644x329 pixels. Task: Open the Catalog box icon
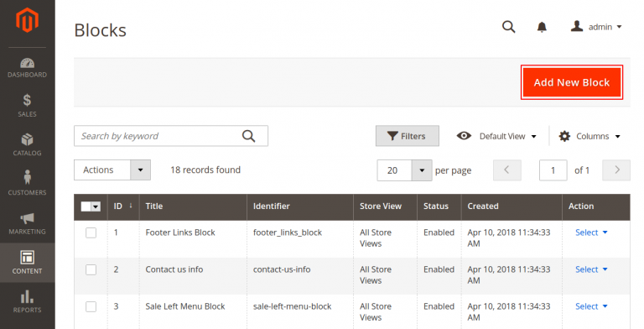click(27, 140)
